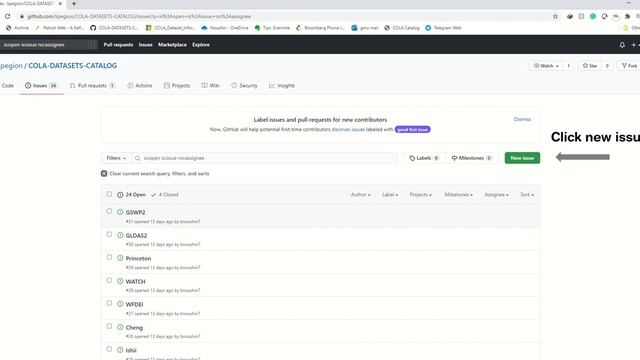Switch to the Projects tab

click(177, 86)
